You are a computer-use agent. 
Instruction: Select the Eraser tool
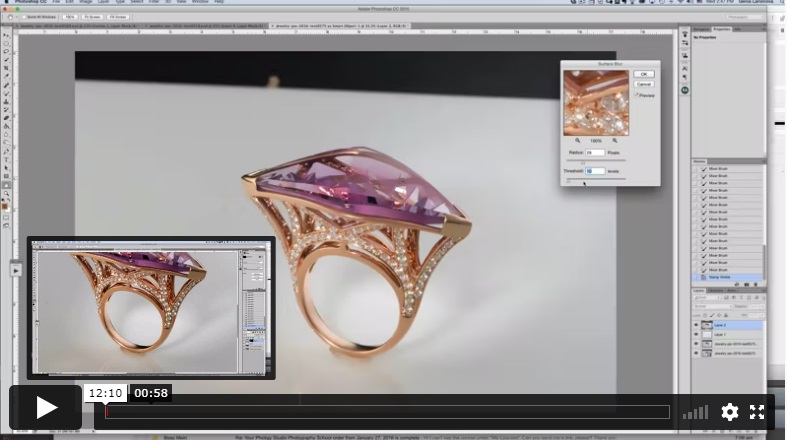pyautogui.click(x=7, y=117)
